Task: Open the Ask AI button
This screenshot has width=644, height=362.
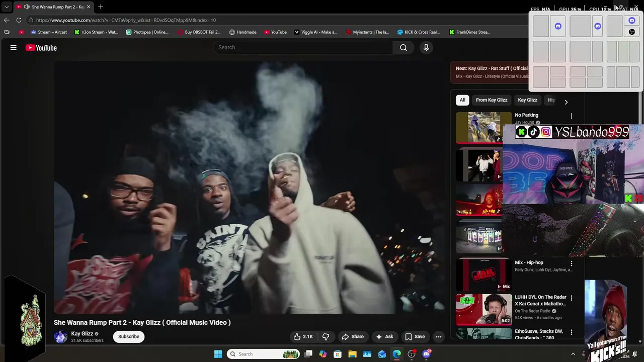Action: tap(384, 337)
